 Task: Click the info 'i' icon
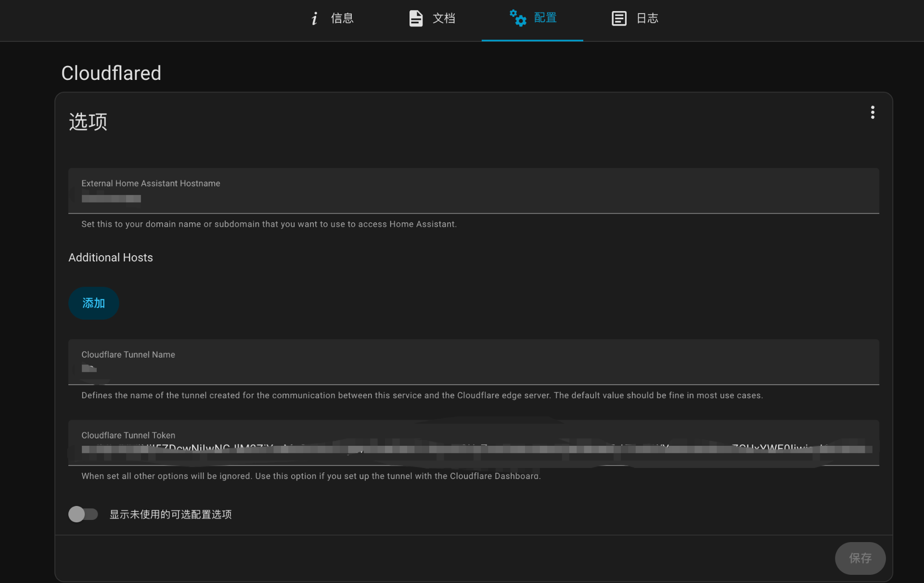[x=314, y=19]
